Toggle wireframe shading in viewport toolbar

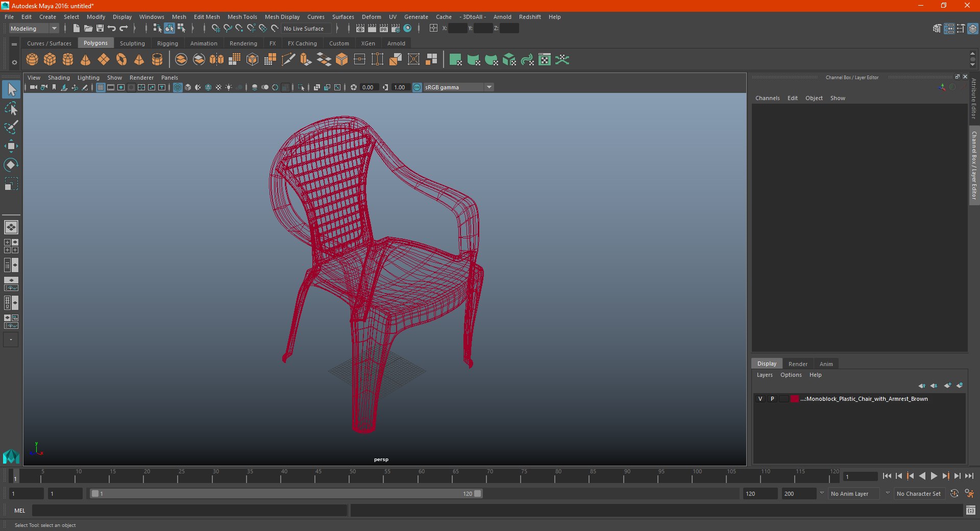pos(178,87)
